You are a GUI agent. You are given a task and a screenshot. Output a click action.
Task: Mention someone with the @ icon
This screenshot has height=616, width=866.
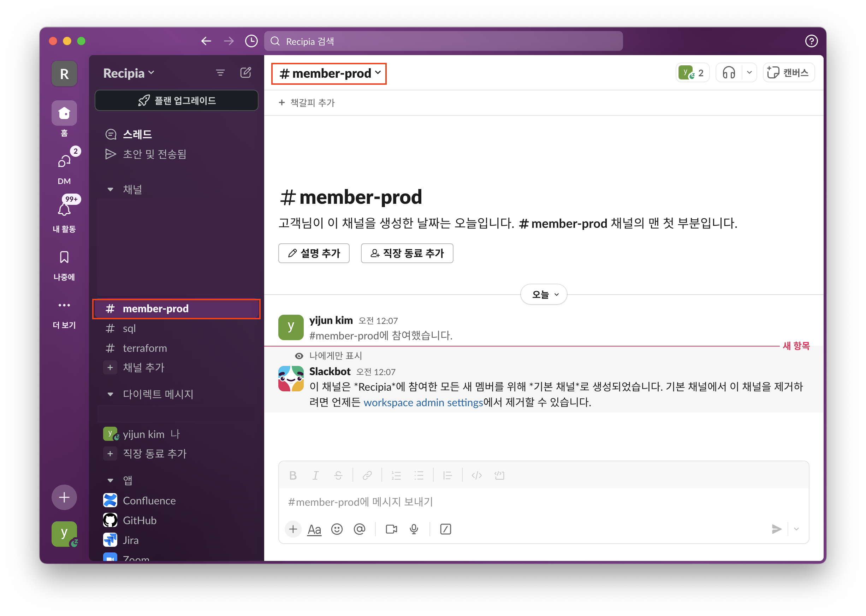pyautogui.click(x=359, y=529)
